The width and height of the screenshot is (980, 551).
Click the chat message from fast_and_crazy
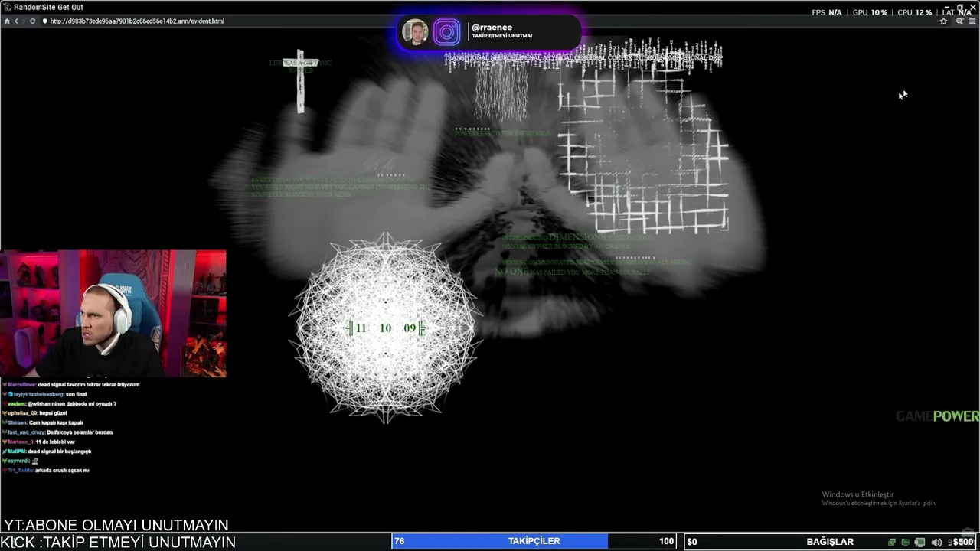point(57,432)
